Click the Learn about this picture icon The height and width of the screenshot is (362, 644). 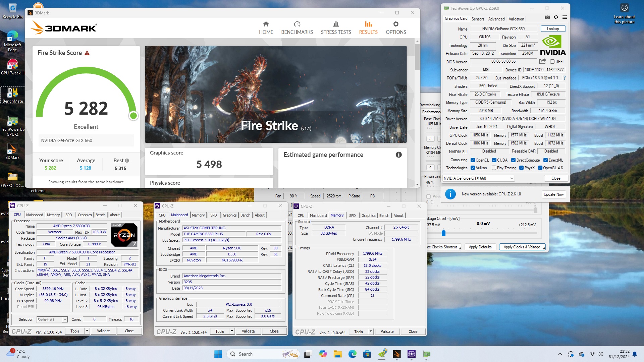coord(624,14)
